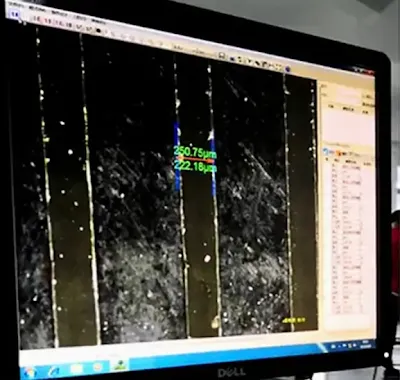Image resolution: width=400 pixels, height=380 pixels.
Task: Click the green 250.75µm measurement label
Action: [195, 153]
